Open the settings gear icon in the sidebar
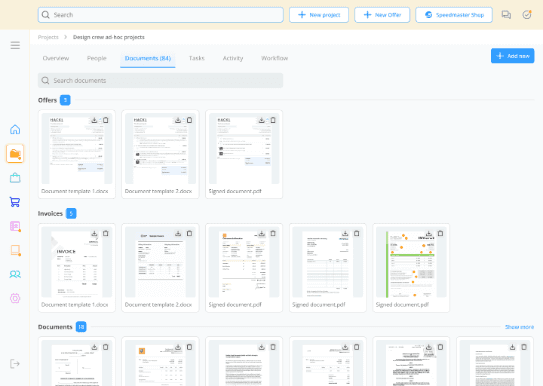Image resolution: width=543 pixels, height=386 pixels. pos(15,298)
